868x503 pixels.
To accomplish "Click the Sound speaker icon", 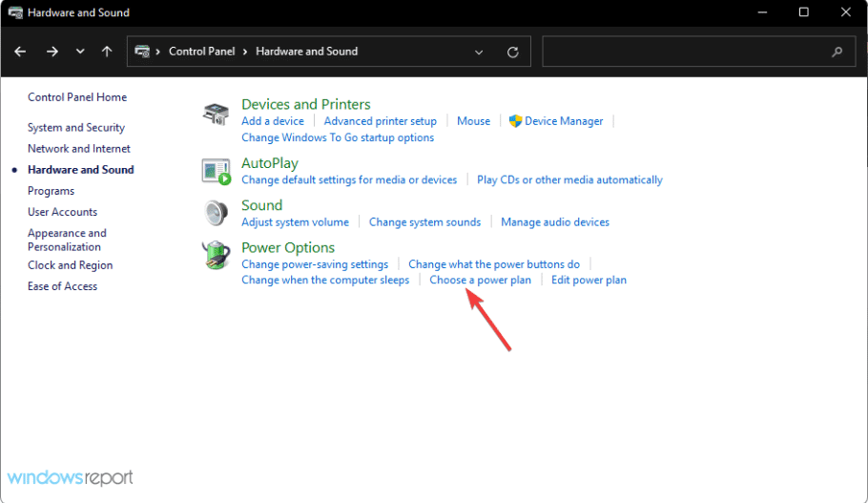I will [x=216, y=213].
